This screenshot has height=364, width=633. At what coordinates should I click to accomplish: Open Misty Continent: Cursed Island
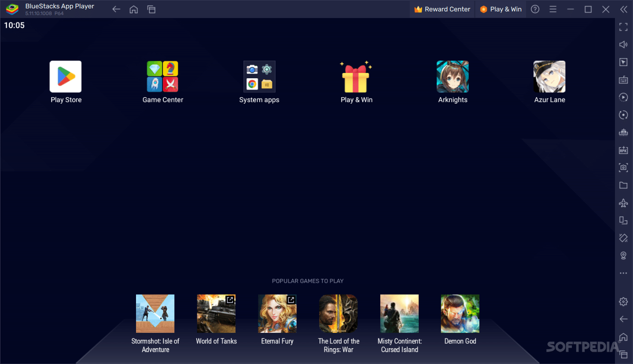[x=400, y=313]
